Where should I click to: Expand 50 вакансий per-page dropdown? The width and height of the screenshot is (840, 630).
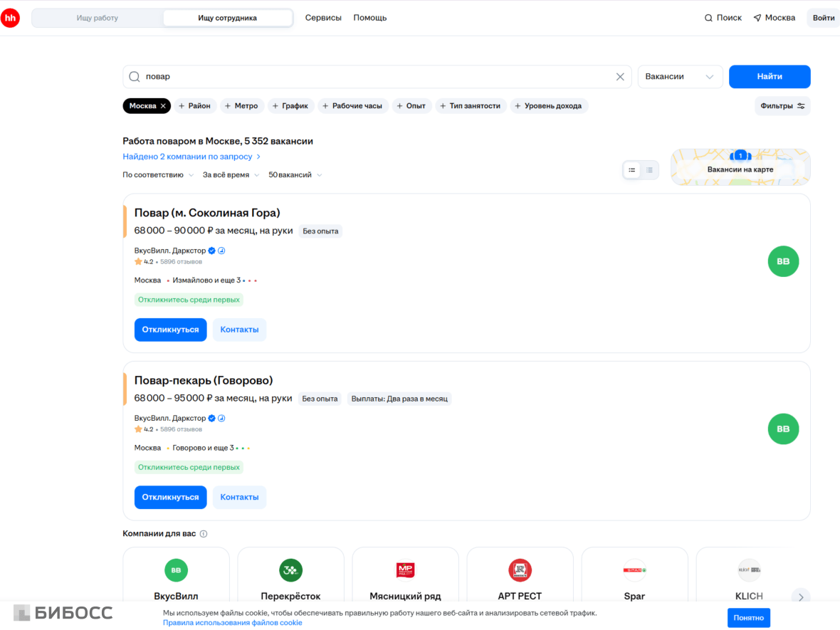point(295,175)
